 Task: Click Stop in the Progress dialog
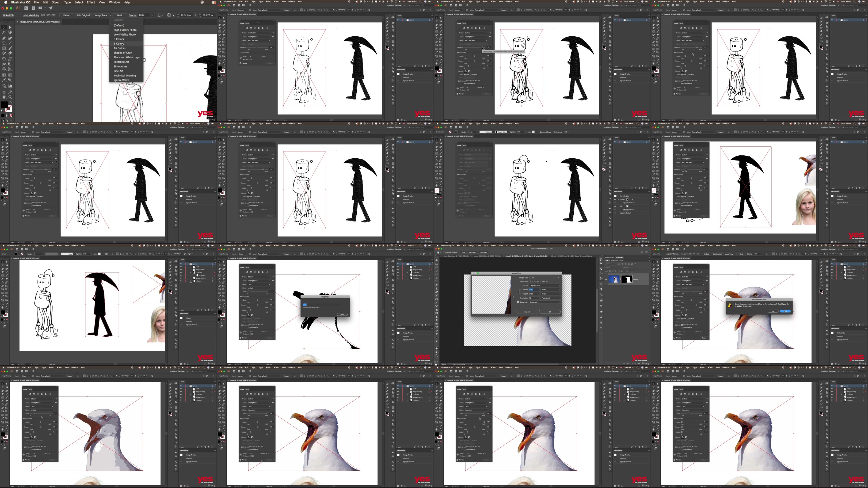[342, 314]
